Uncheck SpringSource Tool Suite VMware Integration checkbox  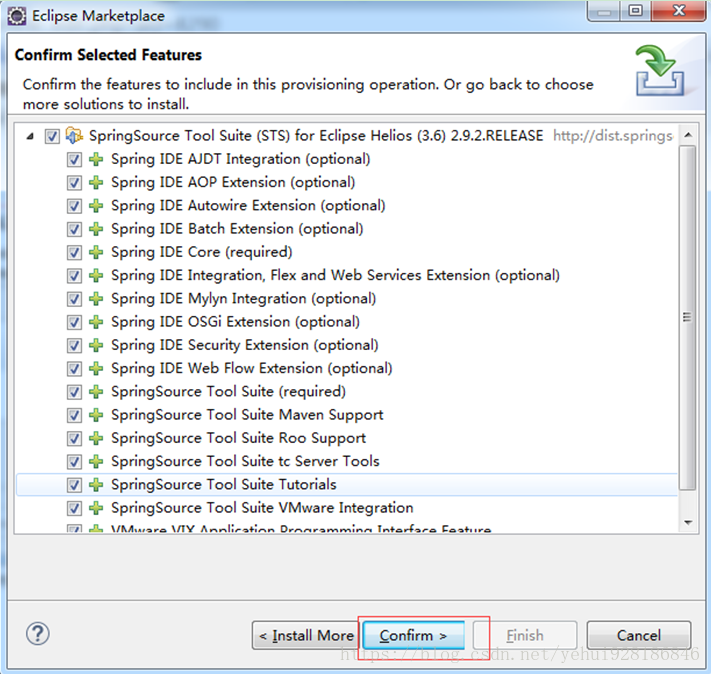pyautogui.click(x=74, y=508)
